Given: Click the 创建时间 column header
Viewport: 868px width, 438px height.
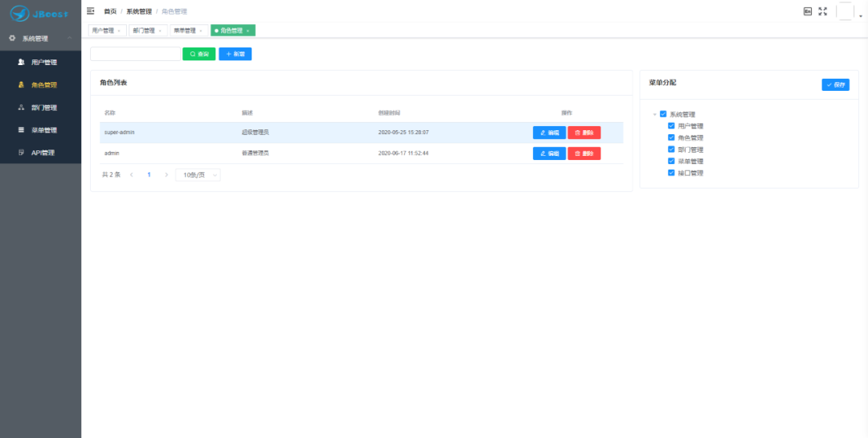Looking at the screenshot, I should click(x=388, y=113).
